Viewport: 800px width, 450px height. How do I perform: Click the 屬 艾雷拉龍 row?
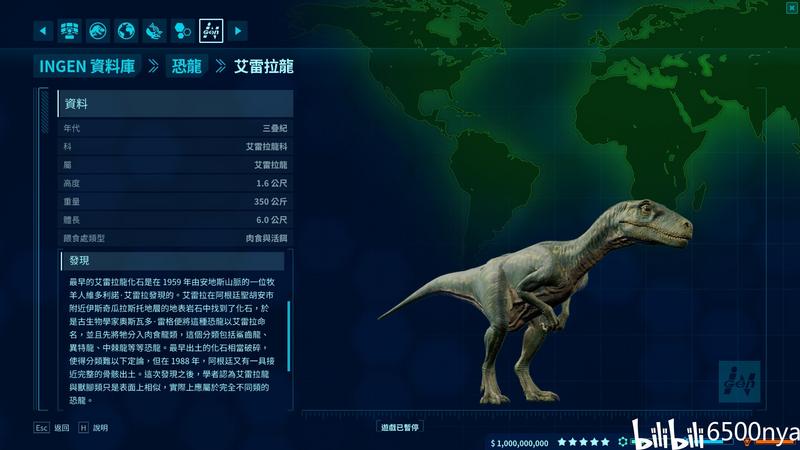click(176, 165)
